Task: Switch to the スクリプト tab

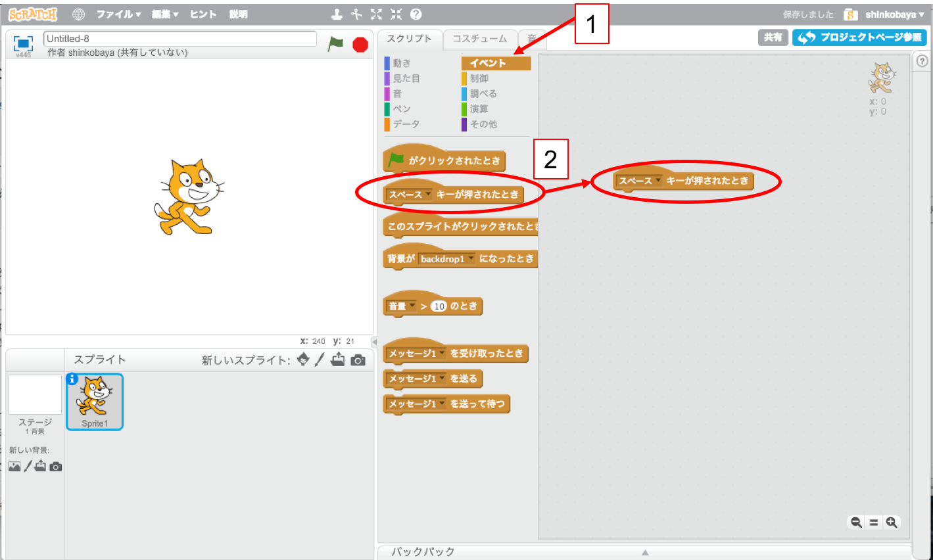Action: (x=409, y=39)
